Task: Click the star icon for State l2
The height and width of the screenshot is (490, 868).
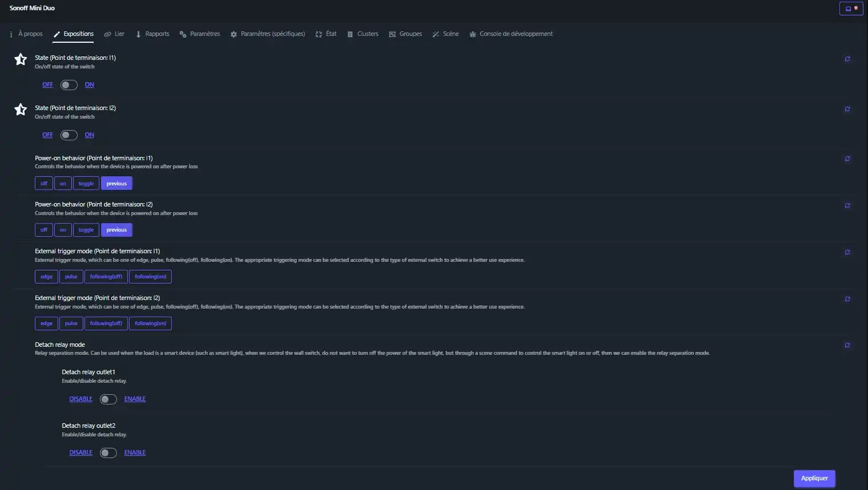Action: coord(21,110)
